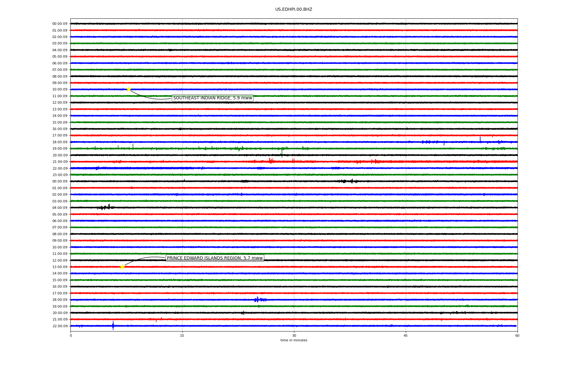588x368 pixels.
Task: Click the Prince Edward Islands star marker
Action: (x=122, y=267)
